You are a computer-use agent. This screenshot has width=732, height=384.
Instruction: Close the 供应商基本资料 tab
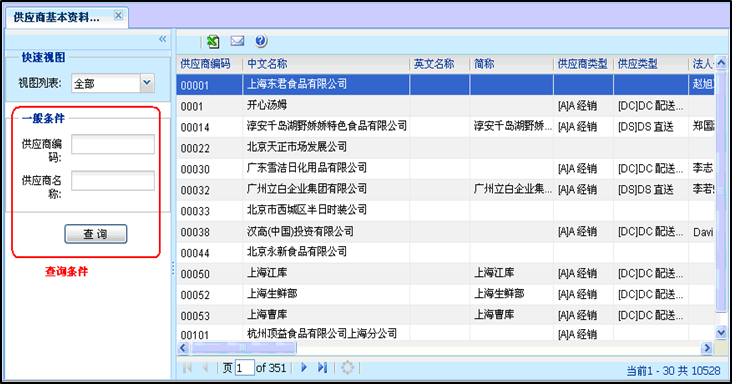pyautogui.click(x=119, y=15)
